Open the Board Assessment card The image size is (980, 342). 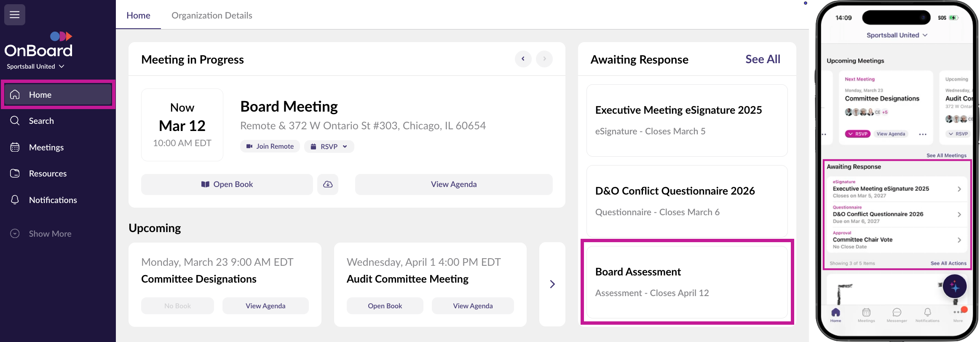tap(687, 282)
